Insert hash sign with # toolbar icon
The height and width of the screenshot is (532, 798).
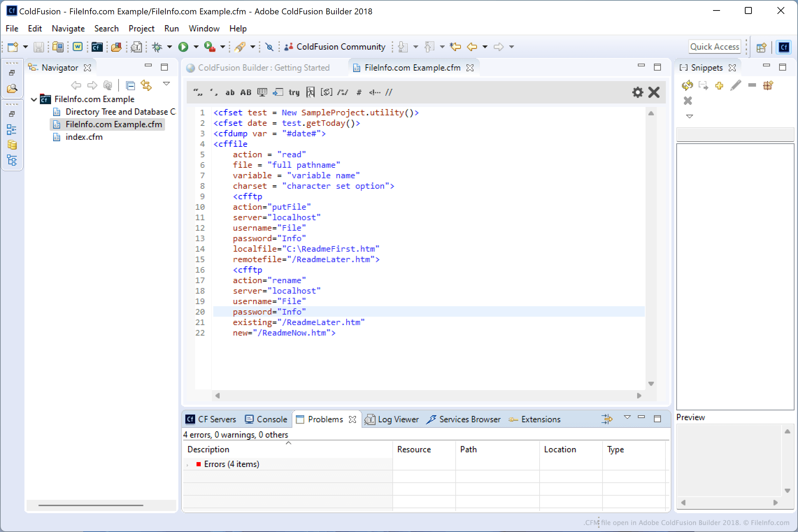coord(358,93)
